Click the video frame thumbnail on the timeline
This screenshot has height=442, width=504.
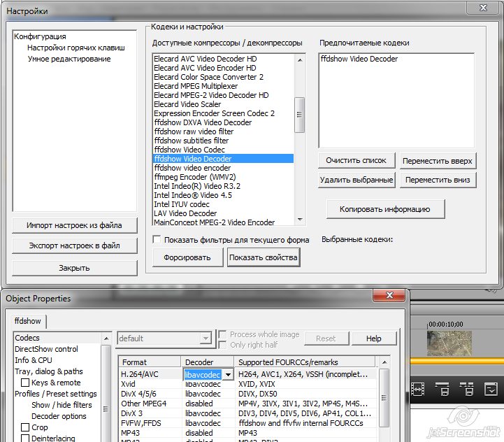point(449,343)
